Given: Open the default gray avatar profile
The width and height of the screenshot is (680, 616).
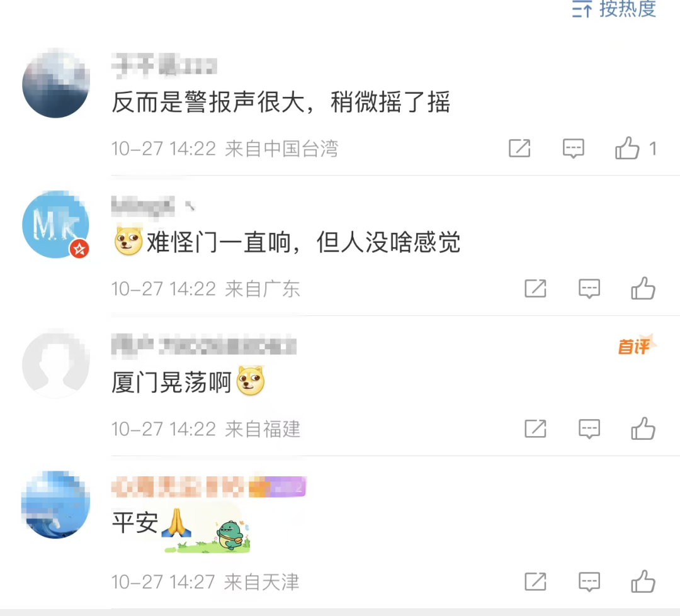Looking at the screenshot, I should click(55, 364).
